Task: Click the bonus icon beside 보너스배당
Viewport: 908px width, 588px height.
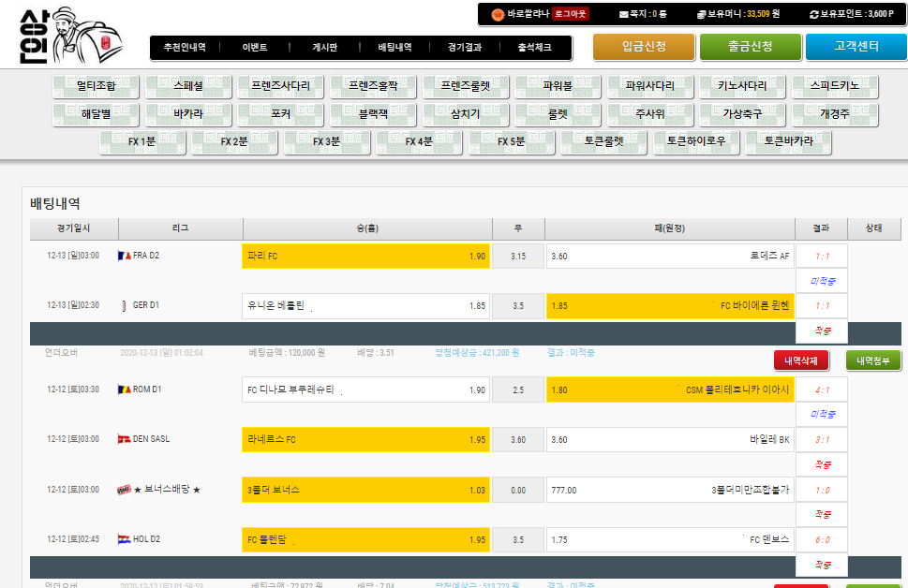Action: click(124, 490)
